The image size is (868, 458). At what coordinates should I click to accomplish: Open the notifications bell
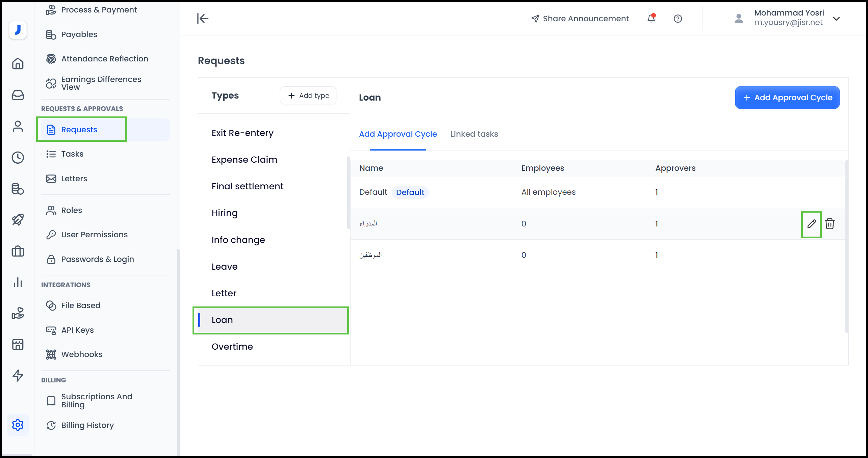[x=651, y=19]
